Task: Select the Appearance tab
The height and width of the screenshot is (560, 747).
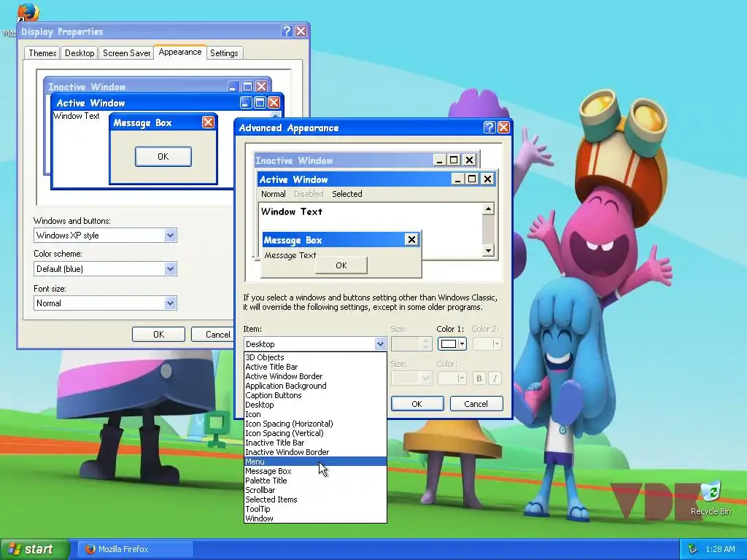Action: point(180,52)
